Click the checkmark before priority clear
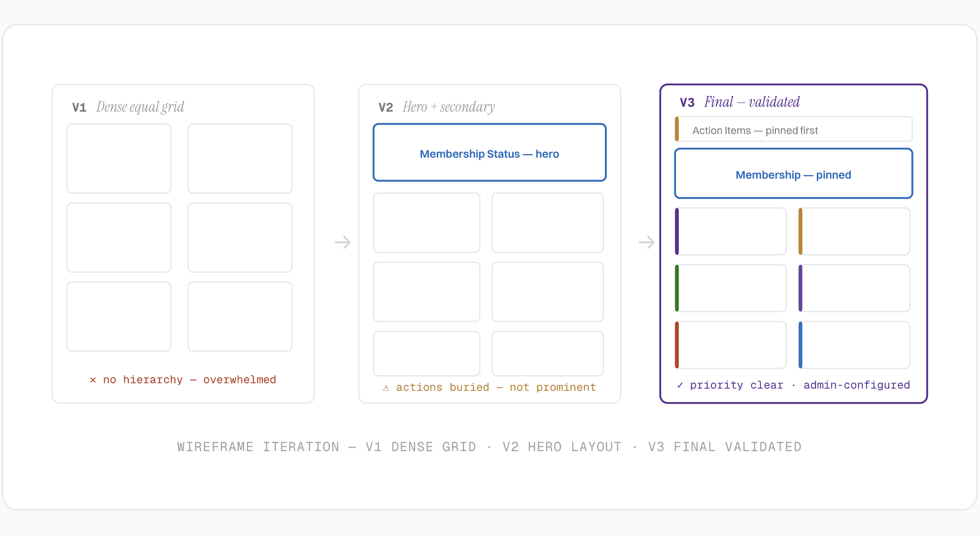Viewport: 980px width, 536px height. pyautogui.click(x=680, y=385)
